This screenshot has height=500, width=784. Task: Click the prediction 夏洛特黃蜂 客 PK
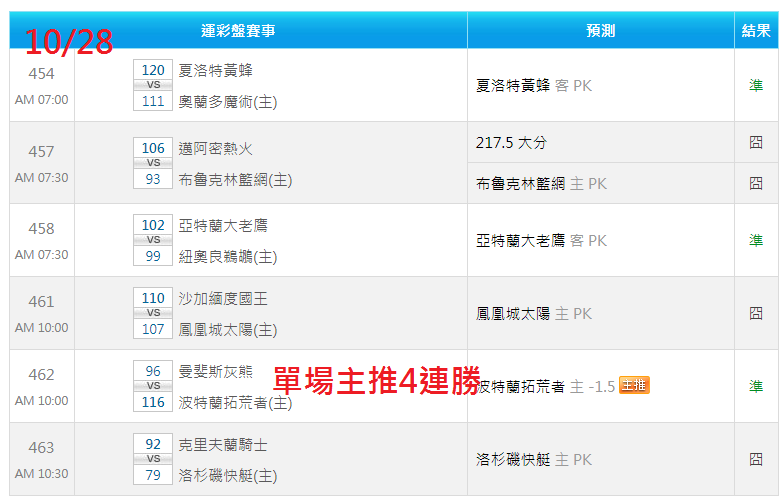pyautogui.click(x=534, y=86)
